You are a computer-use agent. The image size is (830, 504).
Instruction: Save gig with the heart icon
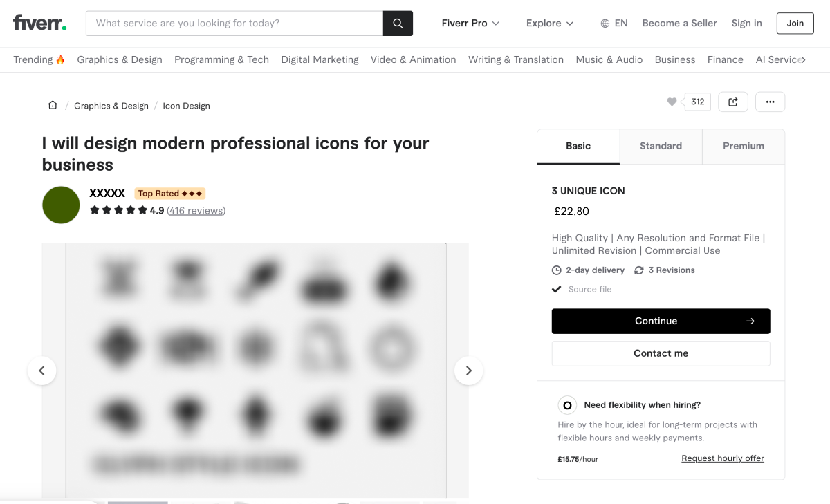[672, 102]
